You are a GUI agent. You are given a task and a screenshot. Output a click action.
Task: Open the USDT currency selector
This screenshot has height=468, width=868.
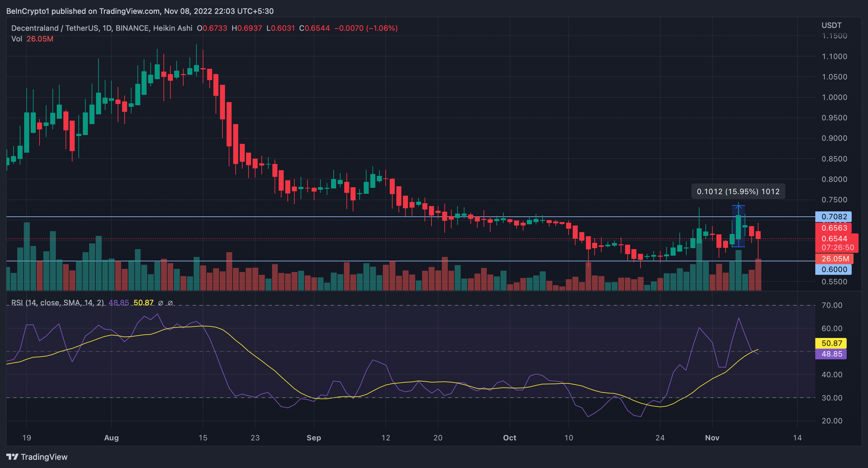(831, 25)
